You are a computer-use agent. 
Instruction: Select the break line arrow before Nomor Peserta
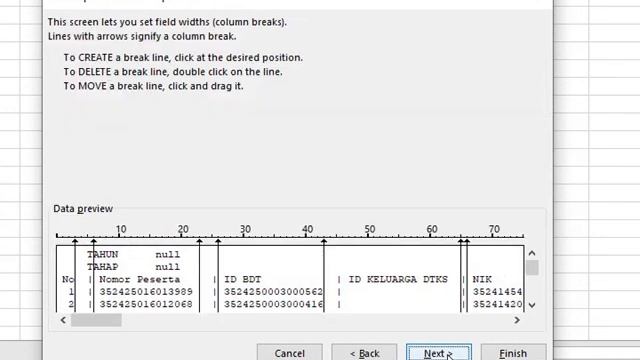coord(93,242)
